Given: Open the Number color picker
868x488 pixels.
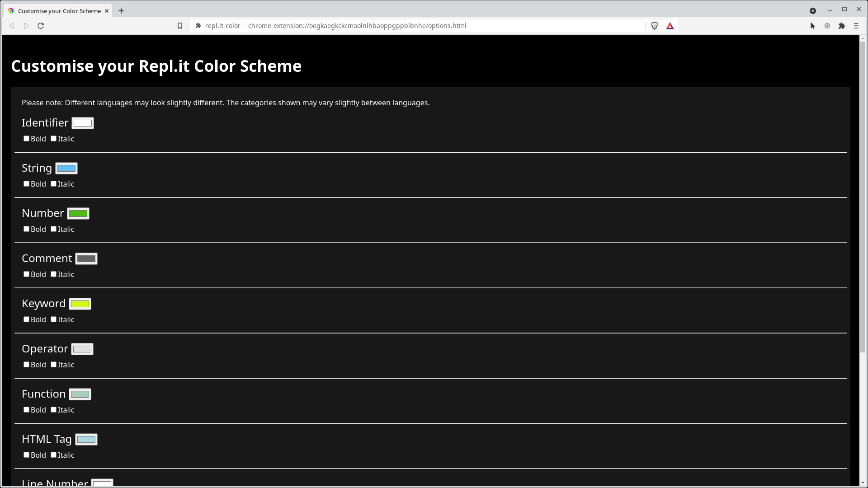Looking at the screenshot, I should tap(78, 213).
